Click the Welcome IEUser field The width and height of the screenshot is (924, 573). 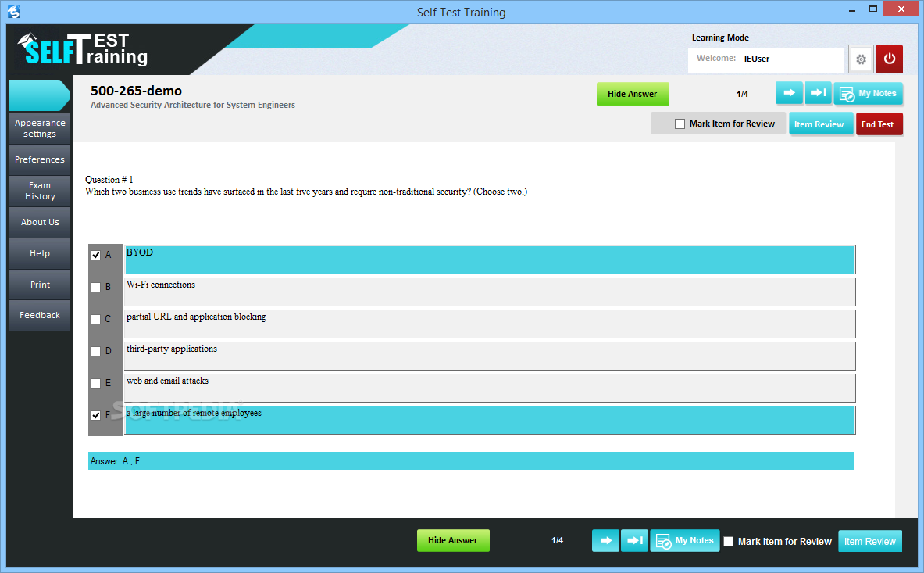point(765,59)
